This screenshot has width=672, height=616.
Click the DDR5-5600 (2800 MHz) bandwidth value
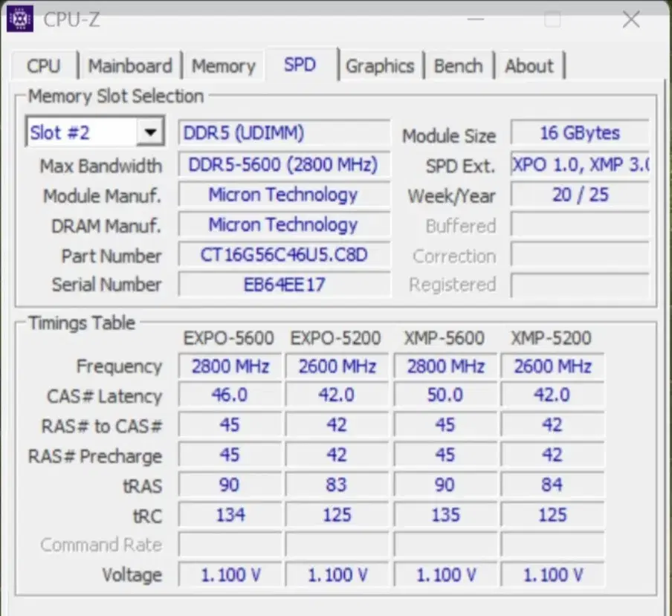pos(284,164)
